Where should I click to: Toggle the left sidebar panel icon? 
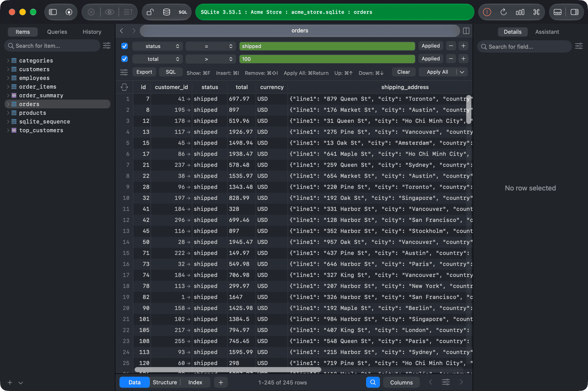pyautogui.click(x=53, y=12)
